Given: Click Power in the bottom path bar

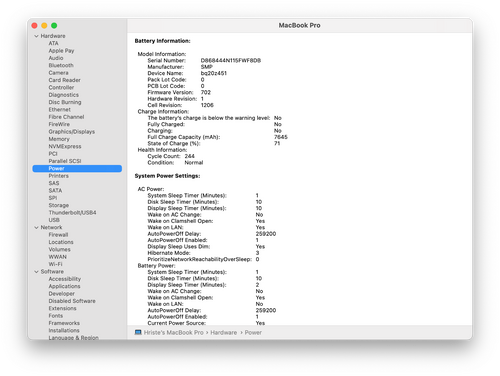Looking at the screenshot, I should [x=253, y=332].
